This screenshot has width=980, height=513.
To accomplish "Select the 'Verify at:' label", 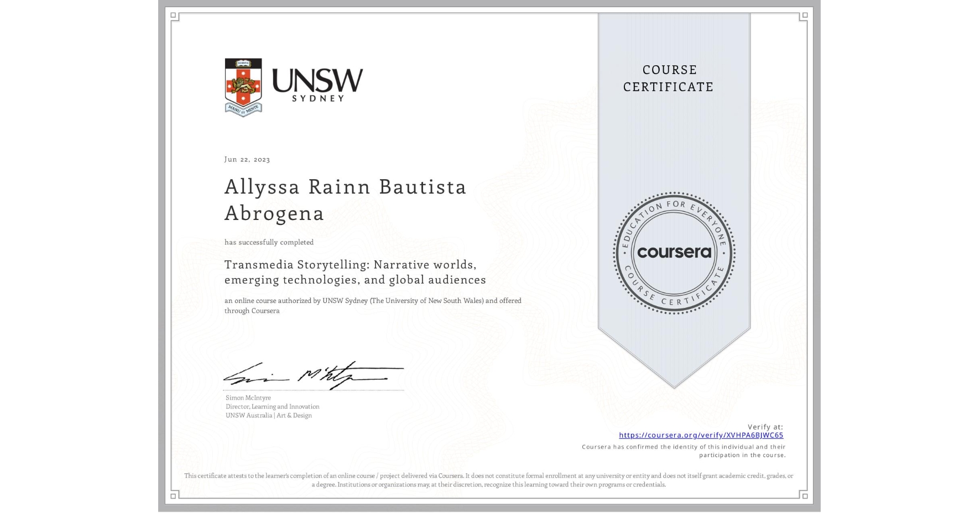I will point(765,427).
